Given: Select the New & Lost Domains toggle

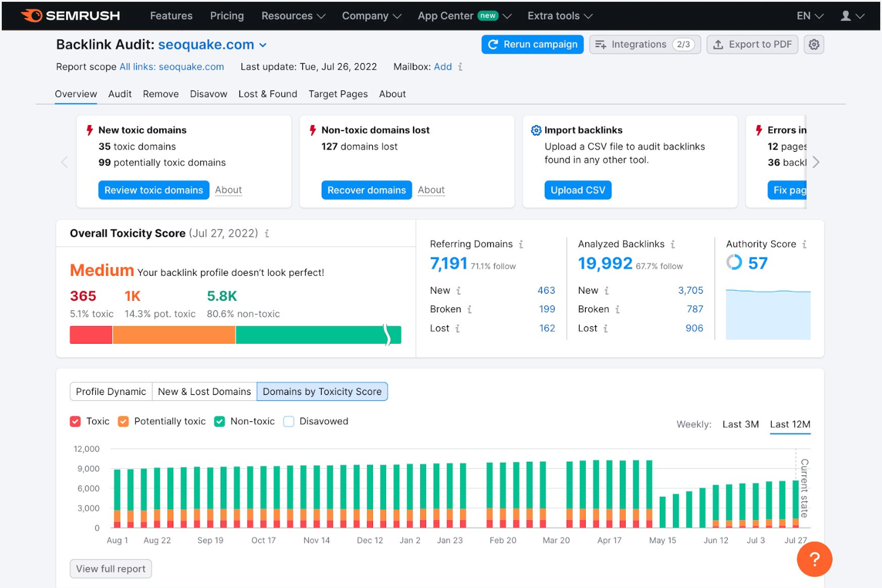Looking at the screenshot, I should 204,391.
